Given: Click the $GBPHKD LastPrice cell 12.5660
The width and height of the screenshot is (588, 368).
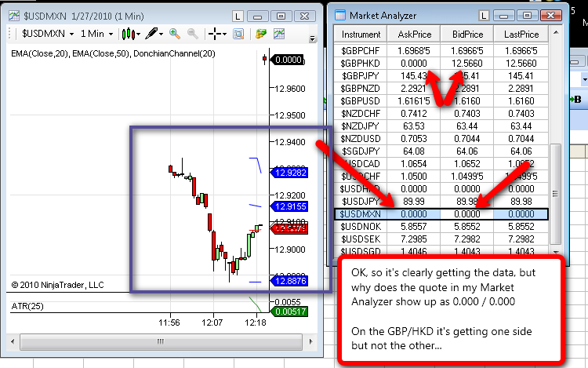Looking at the screenshot, I should (521, 64).
